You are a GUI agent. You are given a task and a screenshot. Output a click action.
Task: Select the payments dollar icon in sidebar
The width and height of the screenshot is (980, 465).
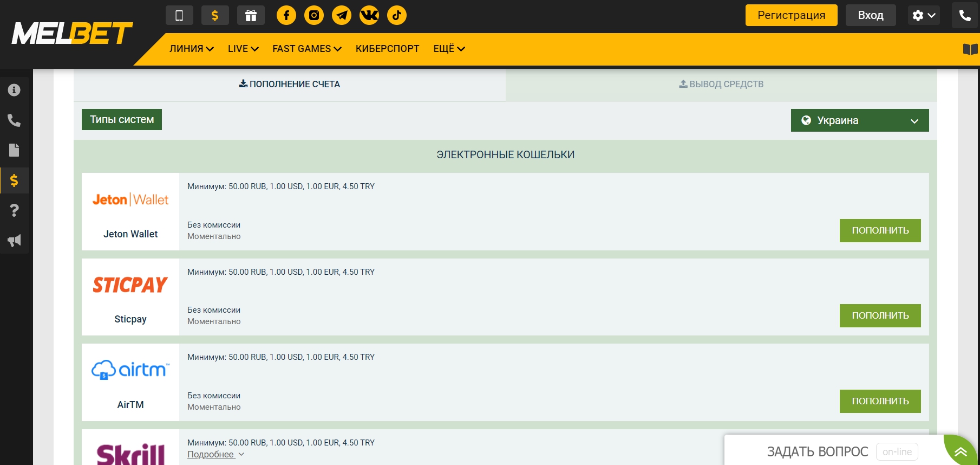[14, 180]
